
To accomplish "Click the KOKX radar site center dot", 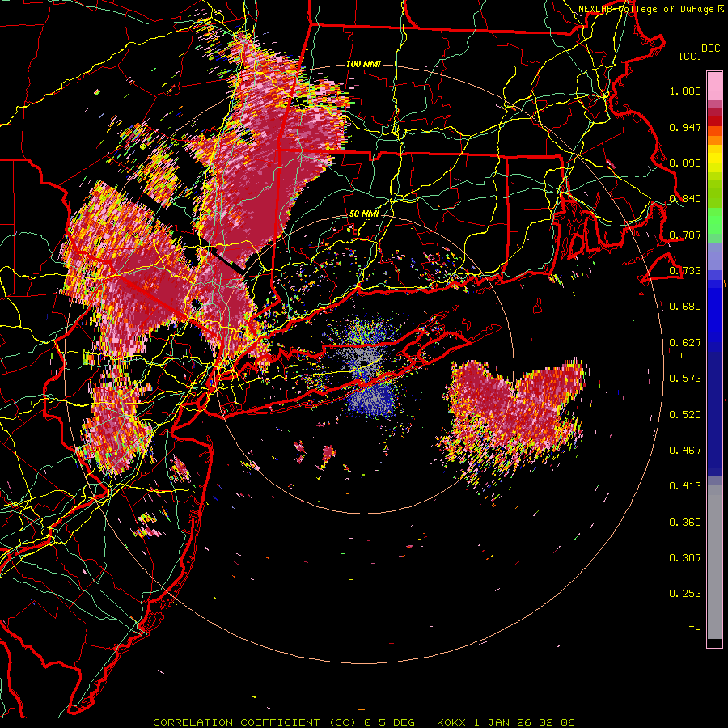I will 365,362.
